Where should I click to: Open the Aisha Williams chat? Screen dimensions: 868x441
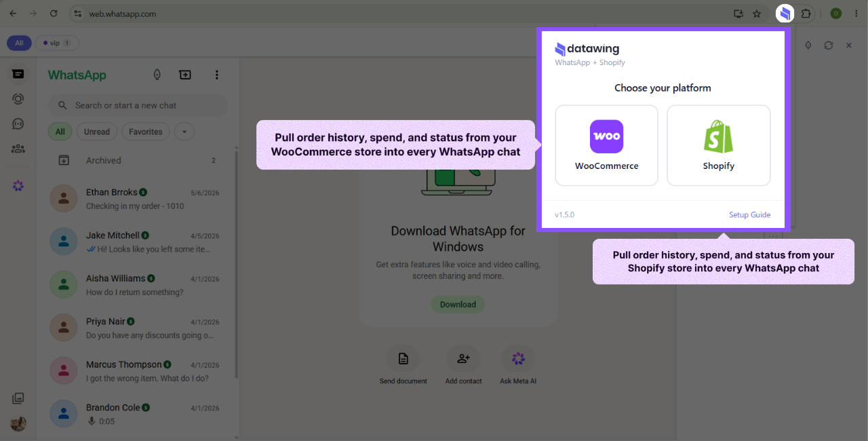pos(138,285)
